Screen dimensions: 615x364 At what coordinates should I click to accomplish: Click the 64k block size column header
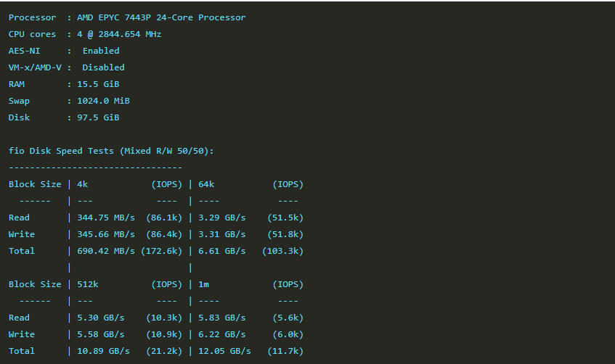[206, 184]
